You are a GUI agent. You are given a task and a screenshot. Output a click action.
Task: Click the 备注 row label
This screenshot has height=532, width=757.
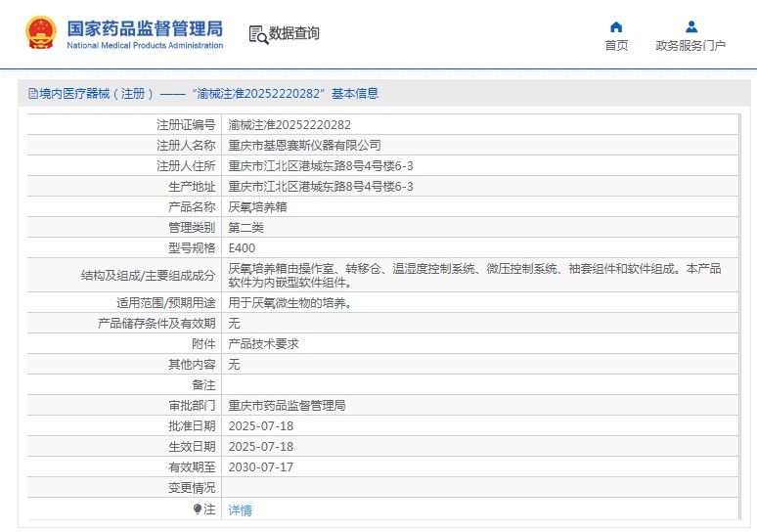(x=203, y=384)
